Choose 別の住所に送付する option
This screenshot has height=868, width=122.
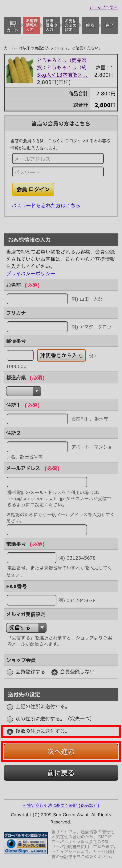10,719
